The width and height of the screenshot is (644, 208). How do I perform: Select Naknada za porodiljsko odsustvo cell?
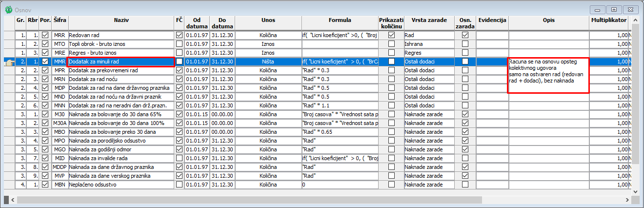[121, 141]
